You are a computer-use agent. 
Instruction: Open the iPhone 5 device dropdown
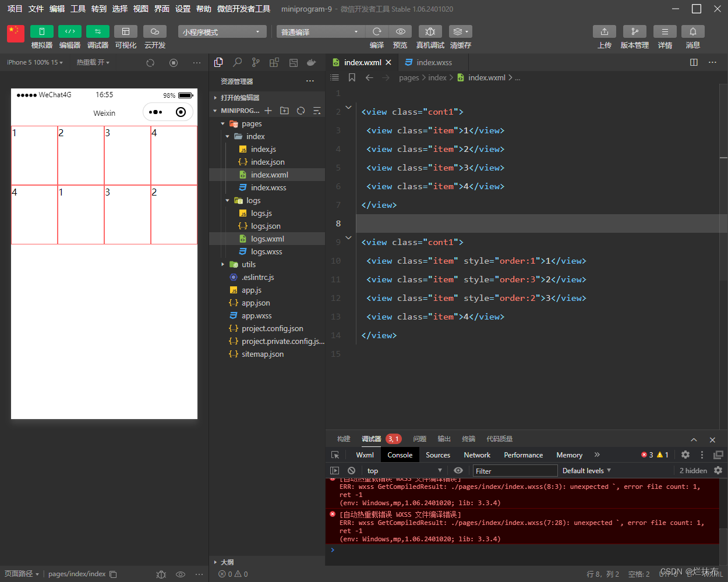(x=35, y=62)
